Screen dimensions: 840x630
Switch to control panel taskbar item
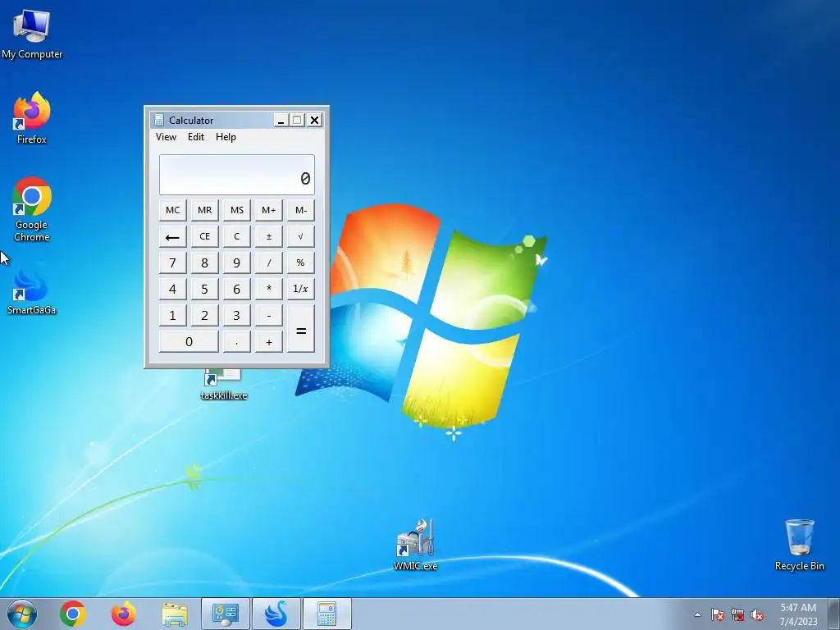pos(225,614)
